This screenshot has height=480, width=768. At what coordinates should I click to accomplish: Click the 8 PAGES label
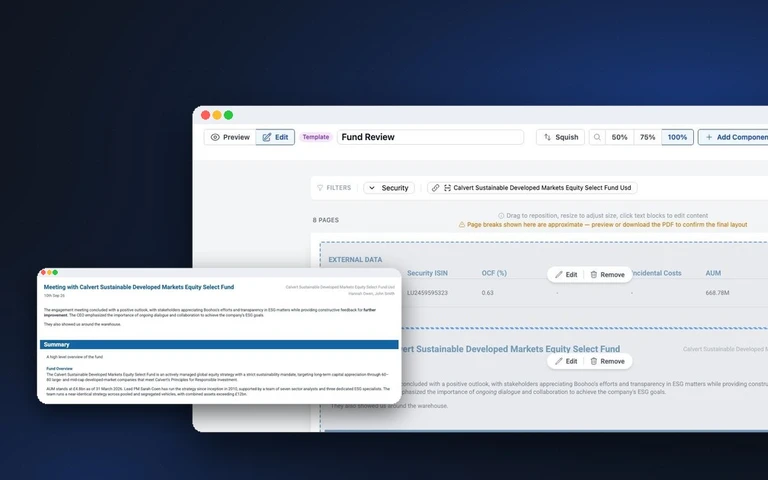(x=326, y=220)
